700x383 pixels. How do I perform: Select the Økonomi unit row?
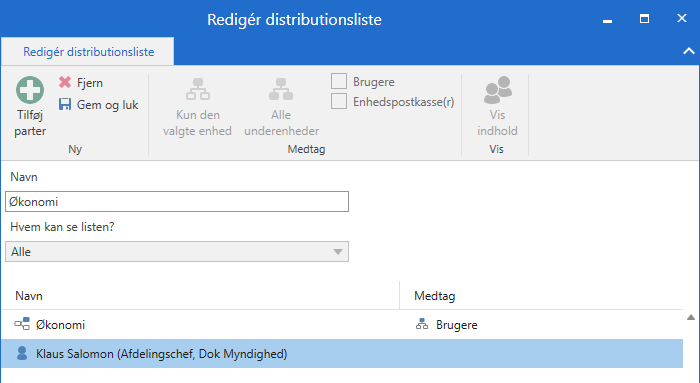[x=342, y=325]
